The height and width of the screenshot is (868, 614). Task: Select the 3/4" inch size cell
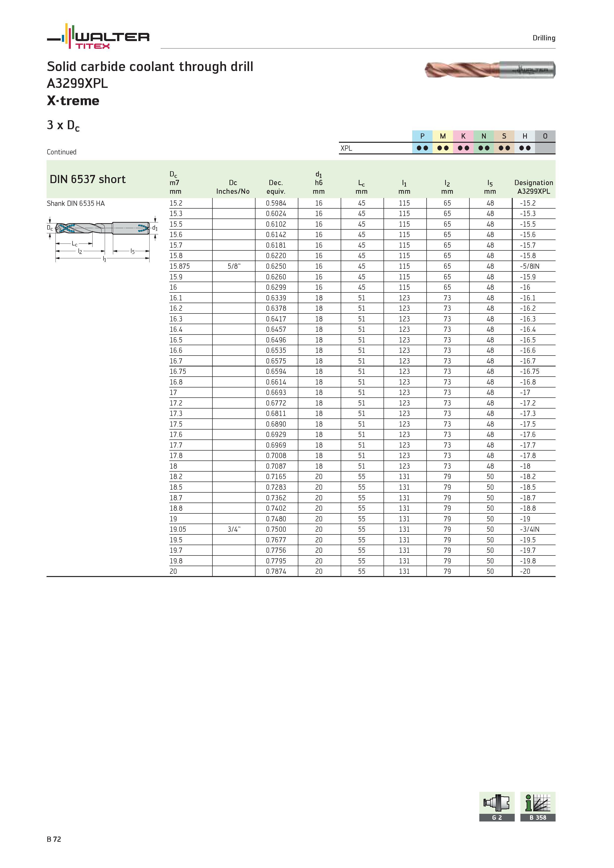coord(234,529)
